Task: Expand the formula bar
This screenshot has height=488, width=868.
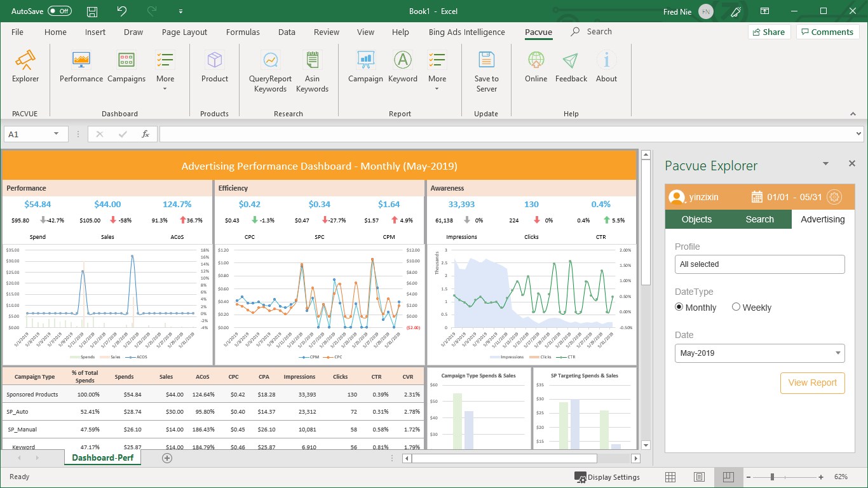Action: [859, 134]
